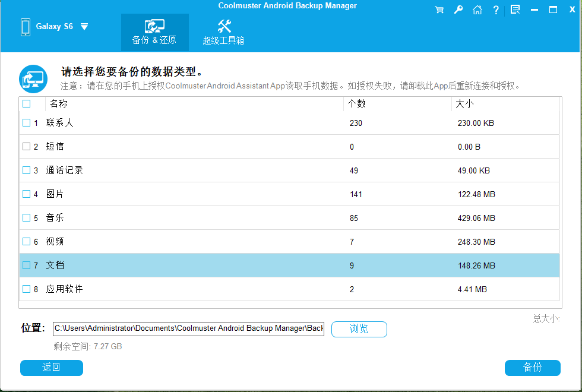Screen dimensions: 582x392
Task: Check the 应用软件 checkbox
Action: (x=26, y=289)
